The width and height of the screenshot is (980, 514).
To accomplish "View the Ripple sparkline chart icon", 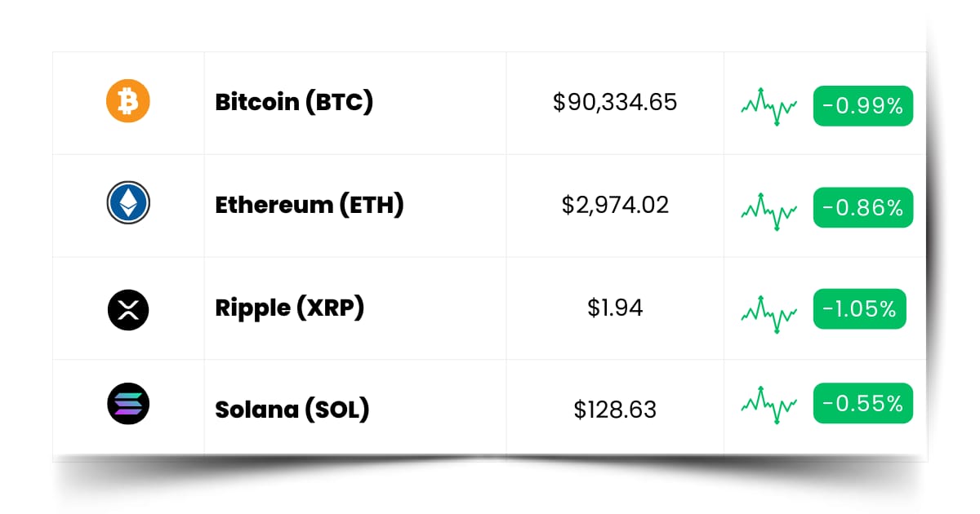I will [x=768, y=313].
